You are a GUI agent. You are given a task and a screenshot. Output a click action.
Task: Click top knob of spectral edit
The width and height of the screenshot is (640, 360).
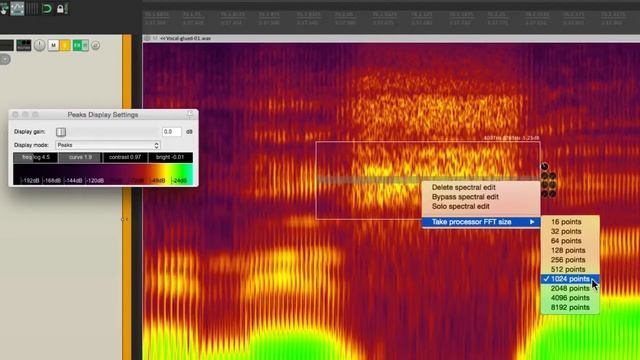pyautogui.click(x=544, y=166)
